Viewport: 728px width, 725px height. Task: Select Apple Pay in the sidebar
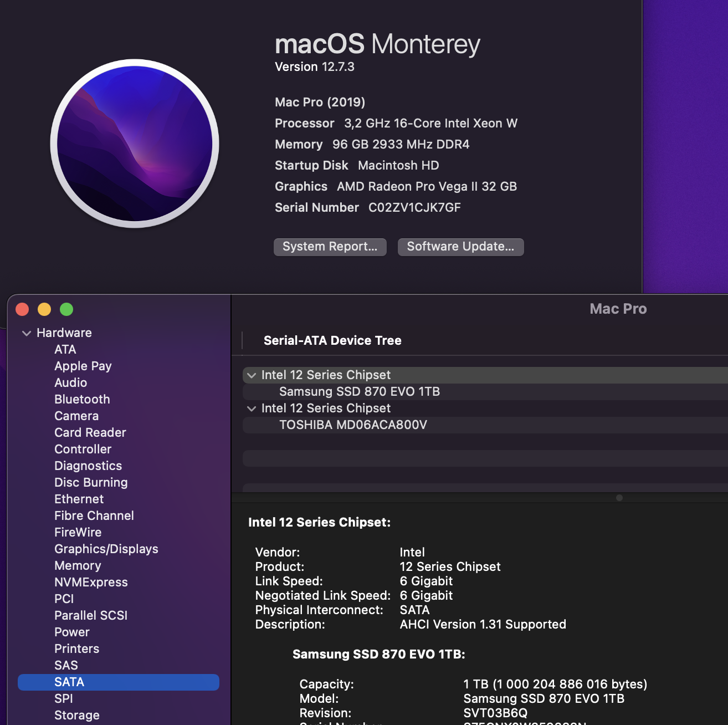click(83, 366)
